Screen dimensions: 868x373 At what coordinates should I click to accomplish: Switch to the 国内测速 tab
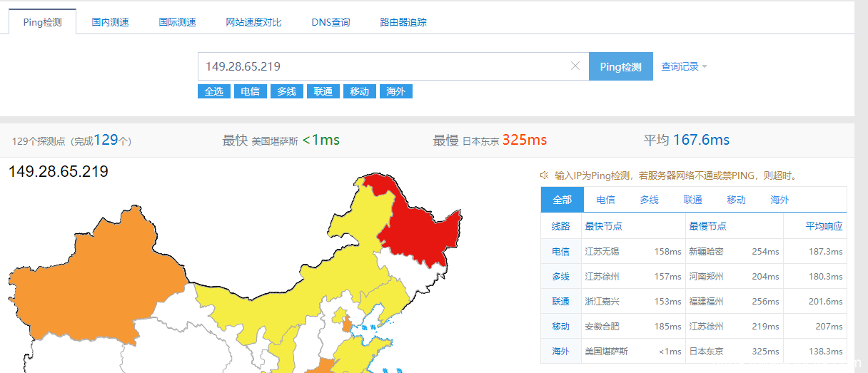(110, 22)
